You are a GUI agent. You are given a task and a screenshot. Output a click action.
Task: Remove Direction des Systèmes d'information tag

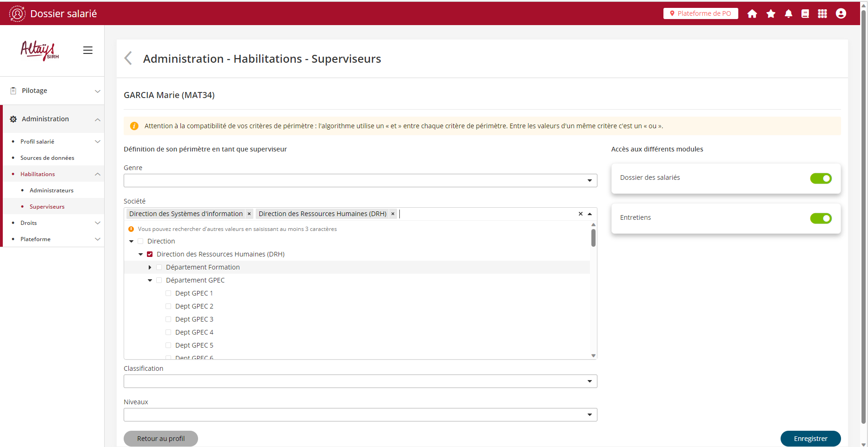tap(249, 214)
